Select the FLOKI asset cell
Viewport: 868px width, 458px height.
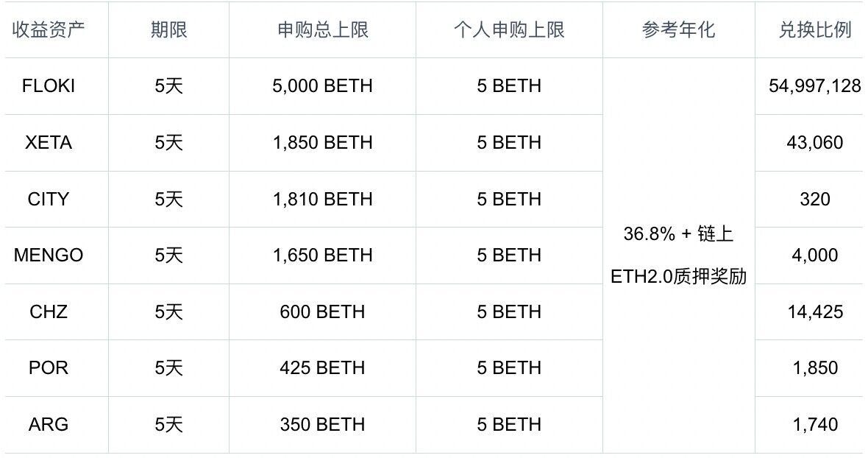(49, 86)
